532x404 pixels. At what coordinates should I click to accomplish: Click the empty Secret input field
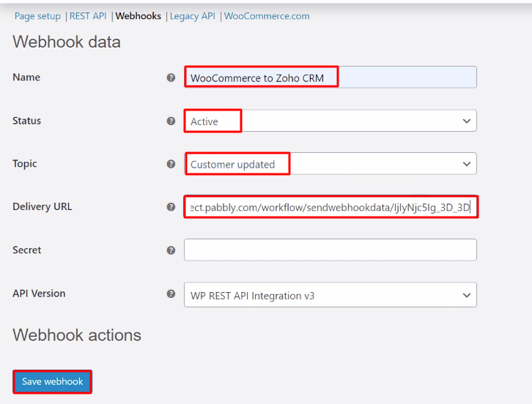pyautogui.click(x=330, y=250)
